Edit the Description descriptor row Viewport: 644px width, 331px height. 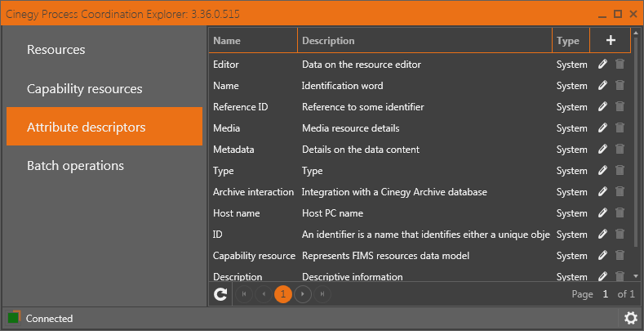point(602,276)
